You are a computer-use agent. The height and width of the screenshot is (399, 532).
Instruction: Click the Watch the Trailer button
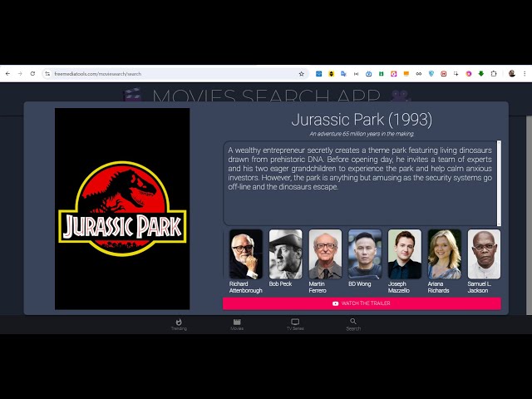[x=362, y=303]
